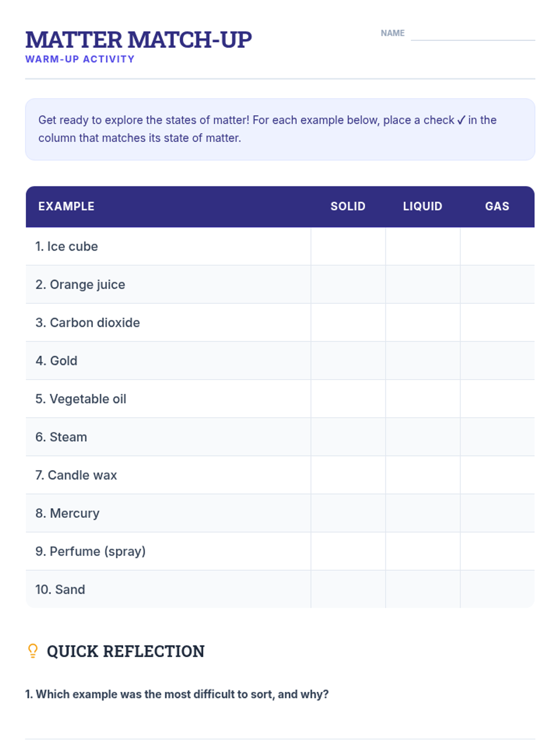The height and width of the screenshot is (747, 560).
Task: Click the Matter Match-Up title
Action: (139, 40)
